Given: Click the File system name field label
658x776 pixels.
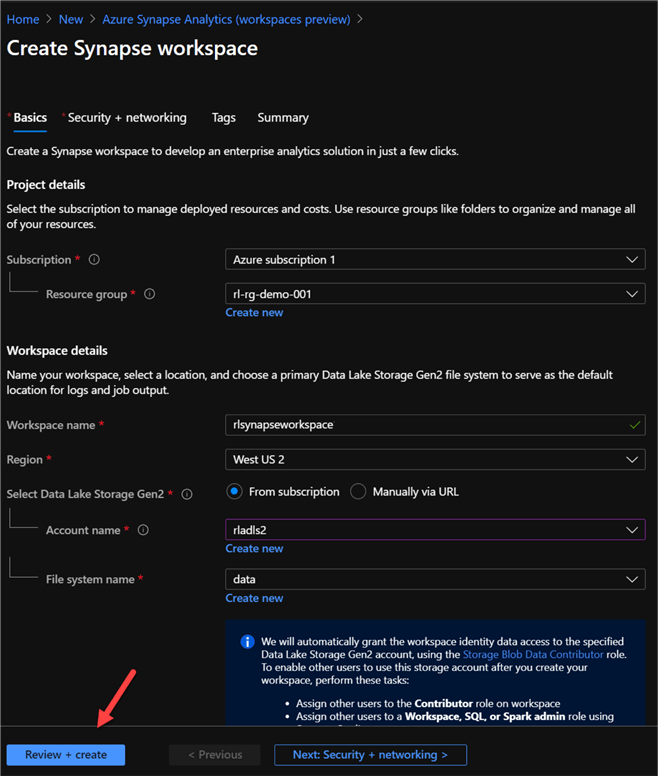Looking at the screenshot, I should coord(90,579).
